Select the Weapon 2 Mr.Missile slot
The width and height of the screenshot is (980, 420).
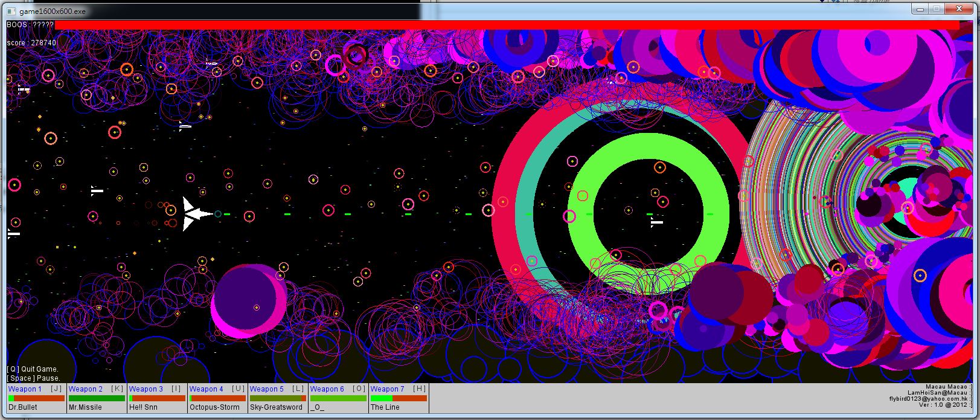click(x=97, y=398)
